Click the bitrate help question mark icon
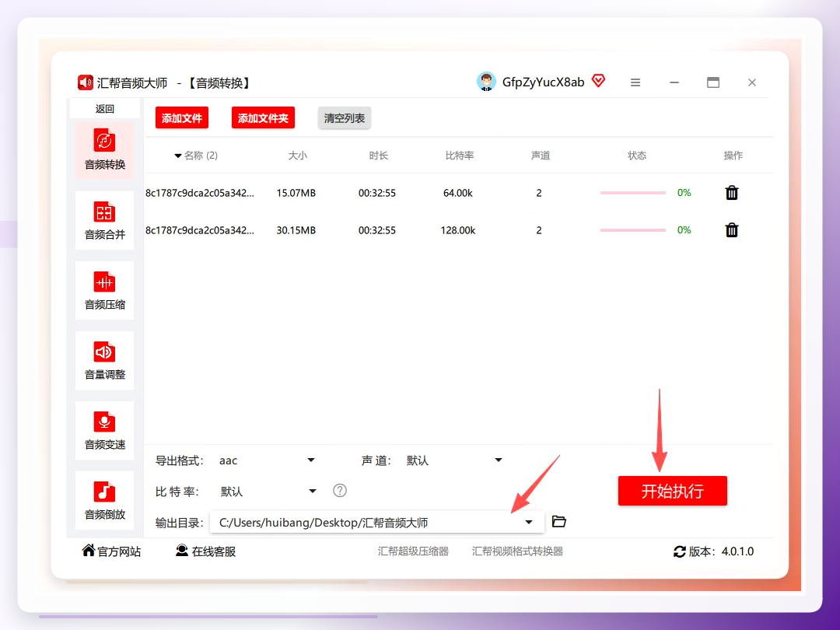Viewport: 840px width, 630px height. [x=340, y=491]
